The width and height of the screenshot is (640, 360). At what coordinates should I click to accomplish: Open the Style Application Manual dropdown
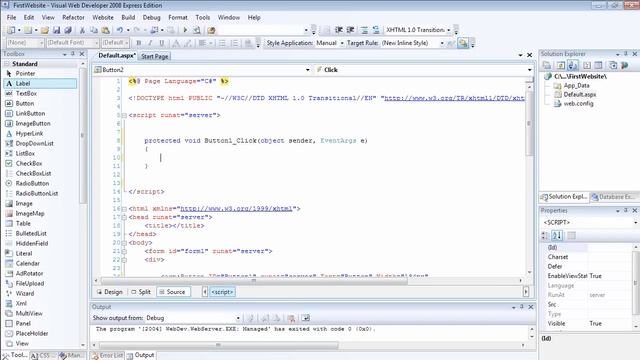tap(342, 43)
